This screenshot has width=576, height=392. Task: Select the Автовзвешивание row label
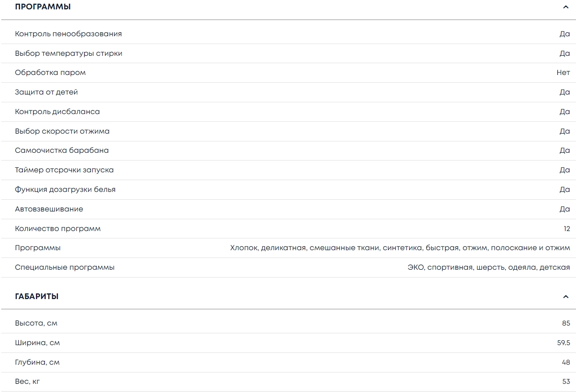(49, 209)
